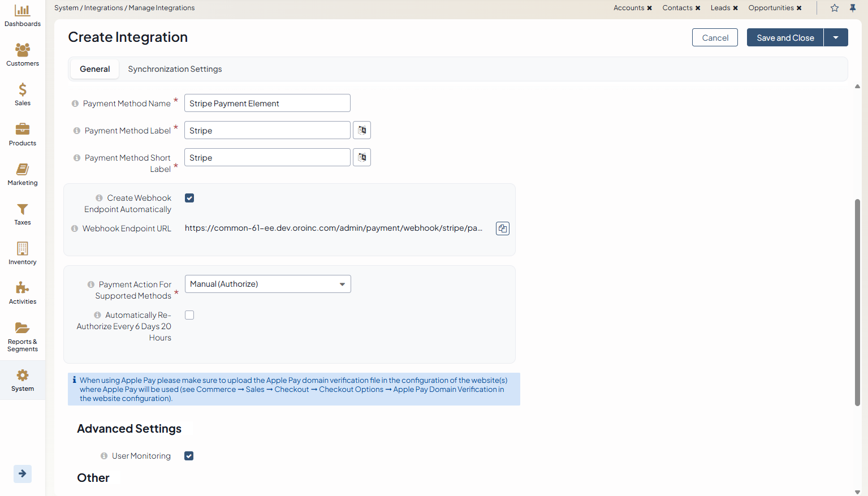Viewport: 868px width, 496px height.
Task: Click the vertical page scrollbar
Action: point(857,303)
